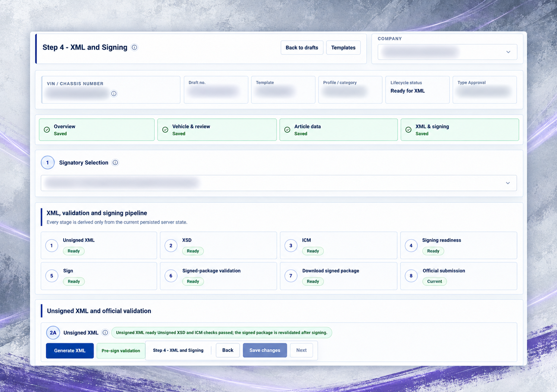557x392 pixels.
Task: Open the Company dropdown
Action: pyautogui.click(x=447, y=52)
